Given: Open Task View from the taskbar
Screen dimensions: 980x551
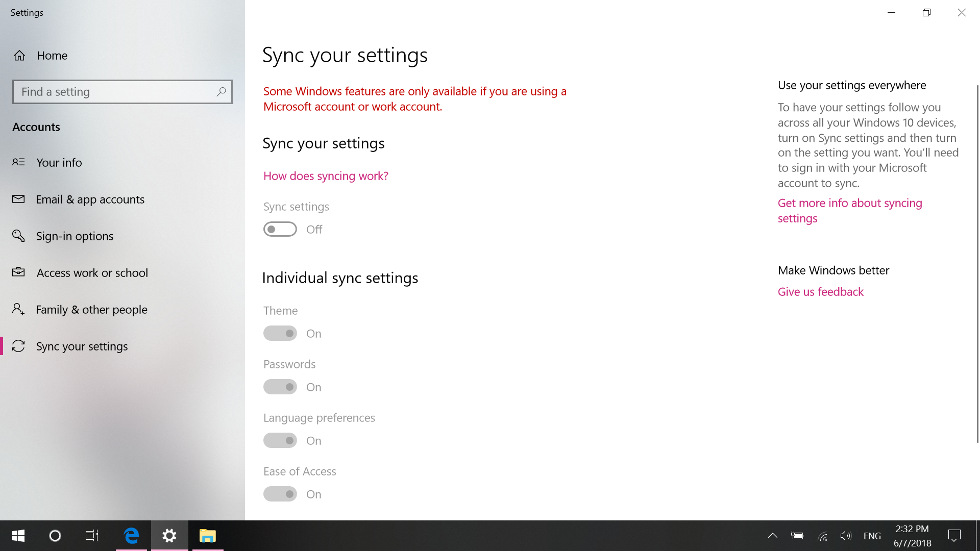Looking at the screenshot, I should (x=92, y=536).
